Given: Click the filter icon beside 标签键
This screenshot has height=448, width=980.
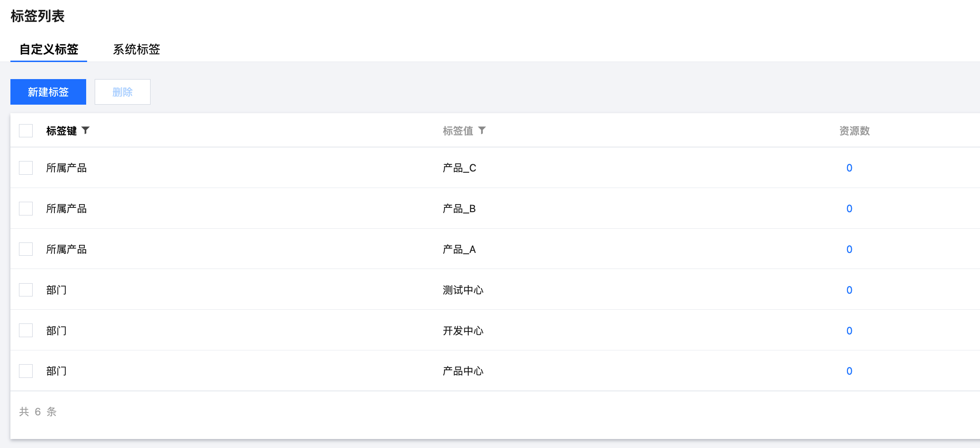Looking at the screenshot, I should pos(86,130).
